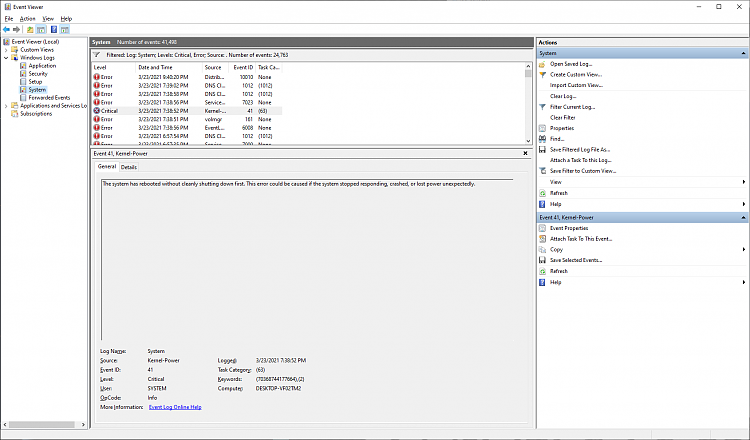Open the Copy submenu arrow

click(x=744, y=249)
